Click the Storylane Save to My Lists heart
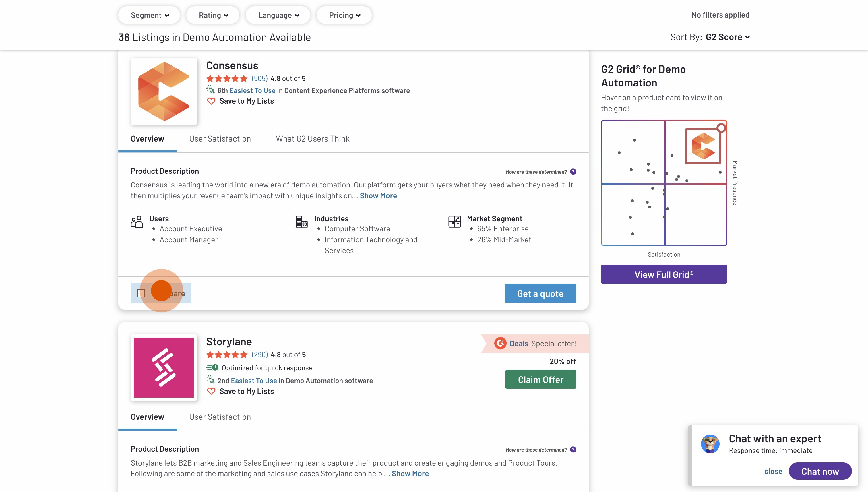The width and height of the screenshot is (868, 492). (x=211, y=391)
